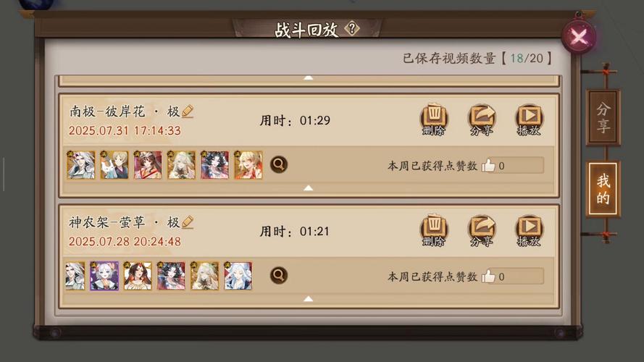Image resolution: width=644 pixels, height=362 pixels.
Task: Collapse the partially hidden top entry arrow
Action: tap(308, 77)
